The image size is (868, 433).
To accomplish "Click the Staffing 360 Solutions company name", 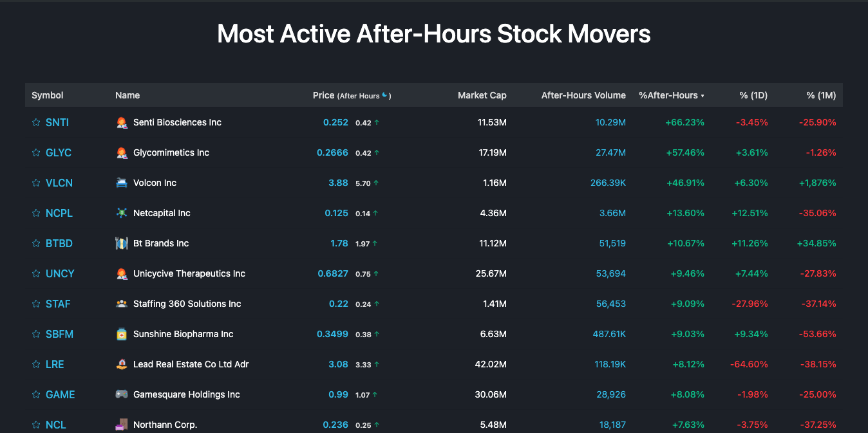I will pos(186,303).
